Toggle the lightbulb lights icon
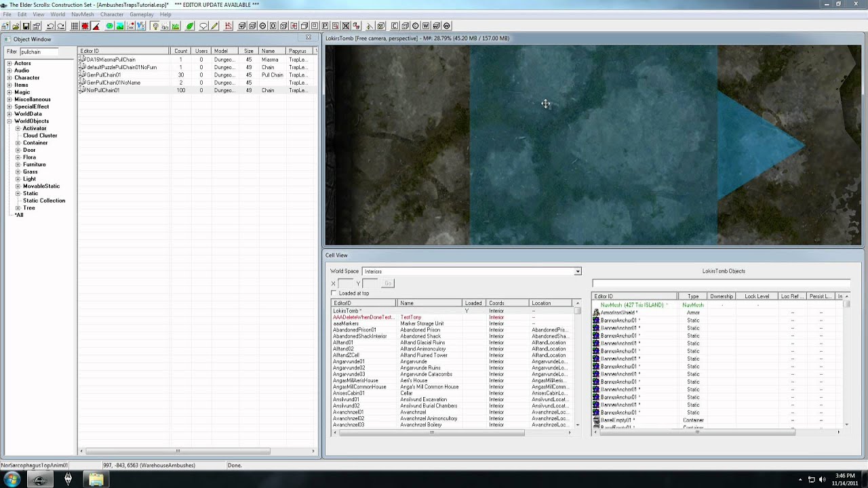The image size is (868, 488). click(x=155, y=26)
